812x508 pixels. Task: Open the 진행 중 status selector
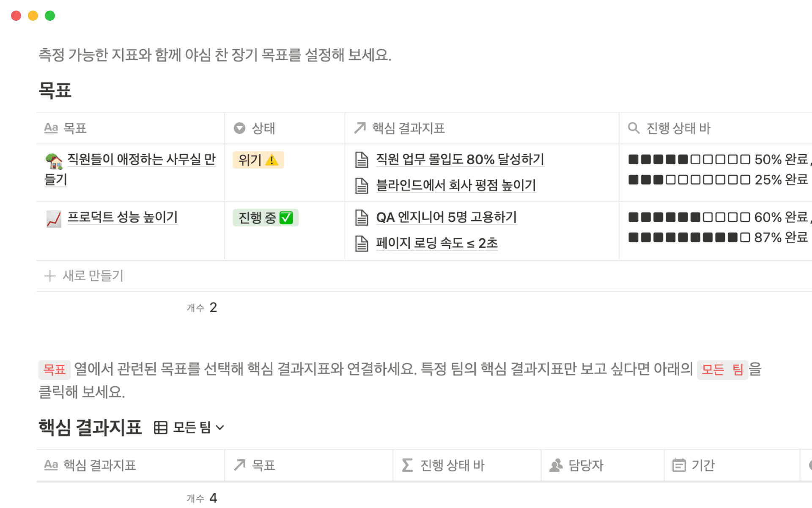coord(265,218)
